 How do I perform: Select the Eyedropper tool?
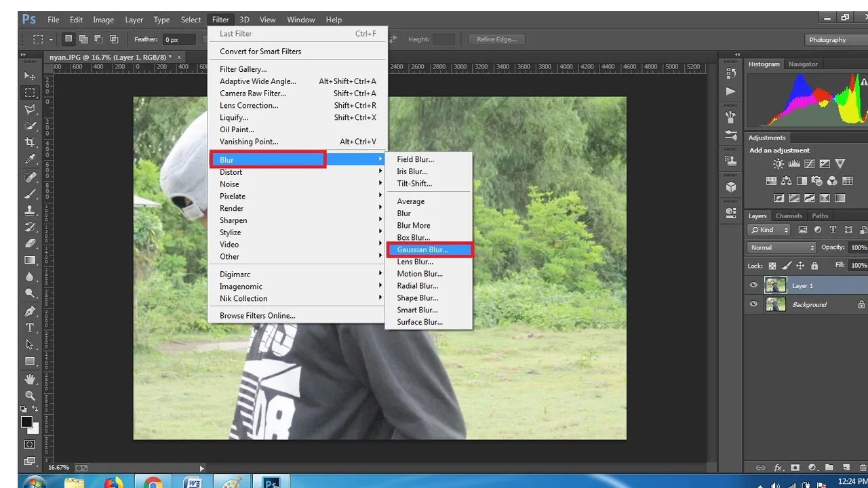tap(30, 159)
